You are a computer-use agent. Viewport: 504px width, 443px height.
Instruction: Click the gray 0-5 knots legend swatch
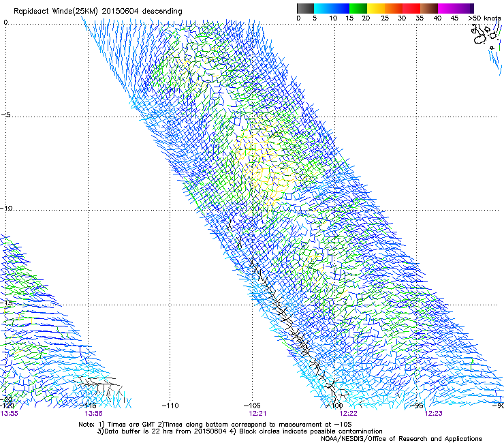pyautogui.click(x=305, y=8)
